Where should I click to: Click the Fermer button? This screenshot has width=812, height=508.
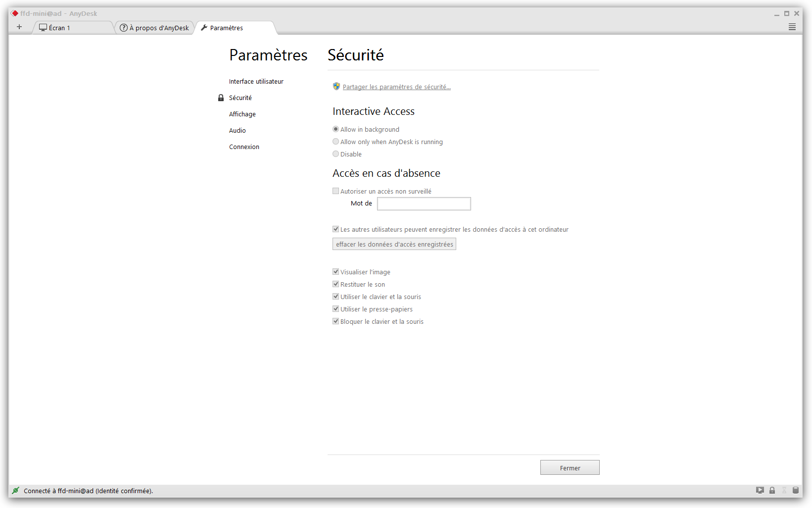570,468
